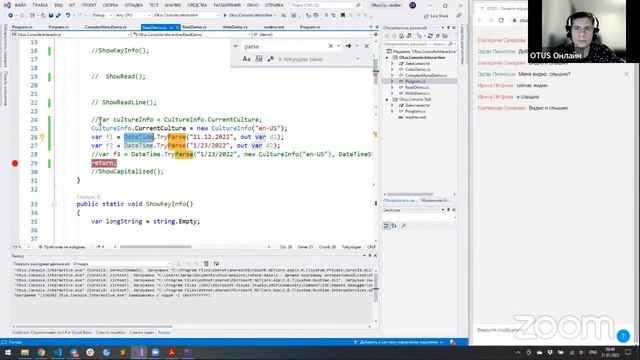Toggle pin on the Output panel
Viewport: 640px width, 360px height.
click(x=370, y=256)
